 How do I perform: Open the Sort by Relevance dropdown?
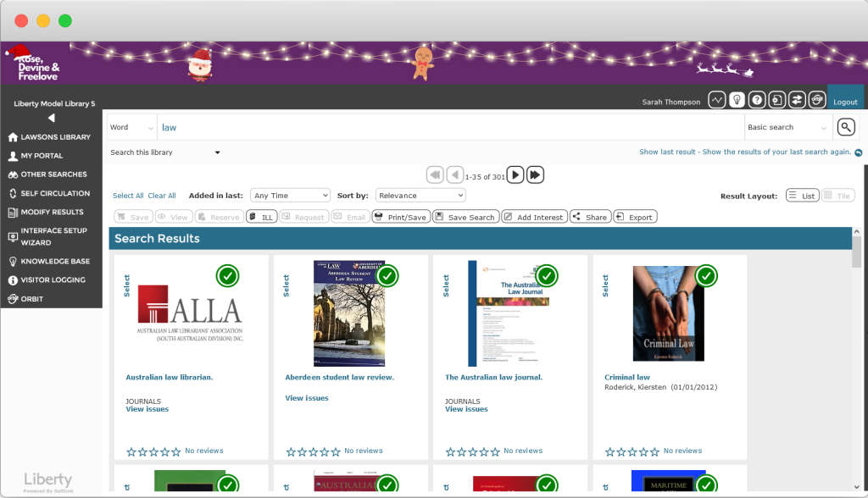coord(420,196)
